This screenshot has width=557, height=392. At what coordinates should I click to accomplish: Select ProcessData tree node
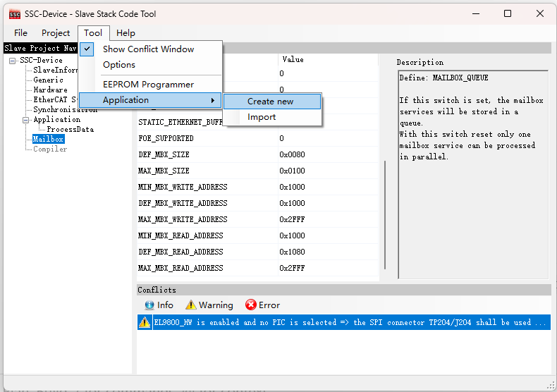[71, 129]
